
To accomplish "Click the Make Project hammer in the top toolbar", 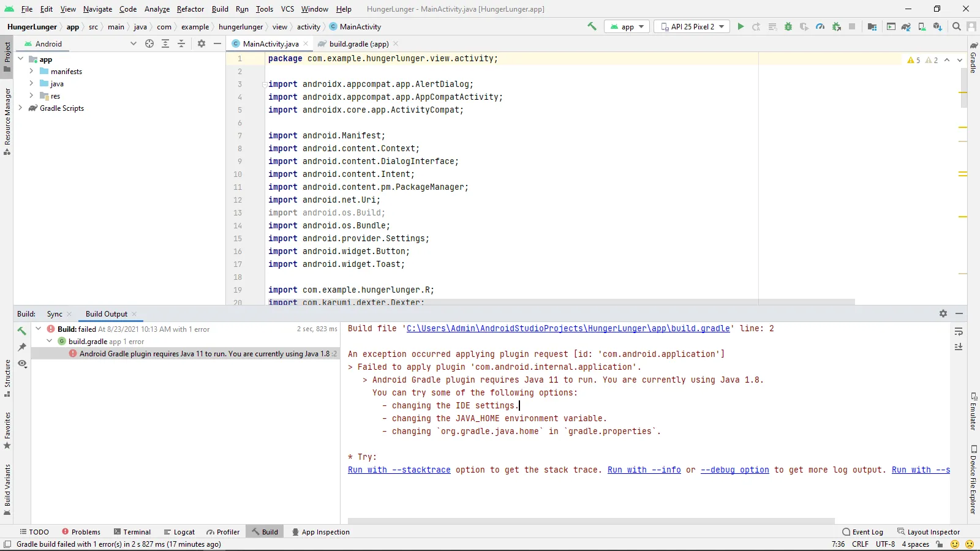I will pos(592,26).
